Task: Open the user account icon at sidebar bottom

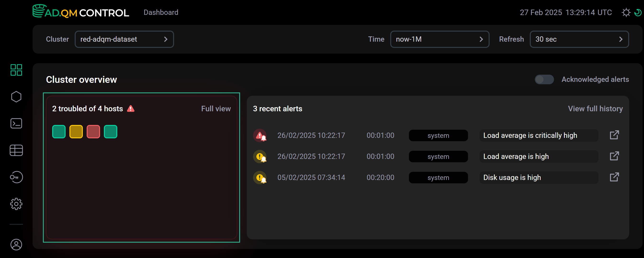Action: coord(16,245)
